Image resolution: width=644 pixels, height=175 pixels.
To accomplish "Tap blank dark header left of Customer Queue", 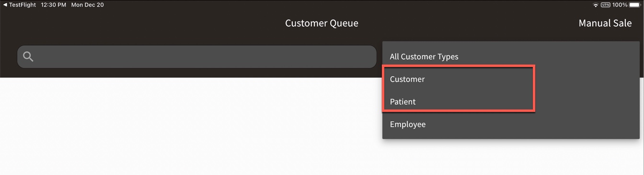I will point(144,23).
